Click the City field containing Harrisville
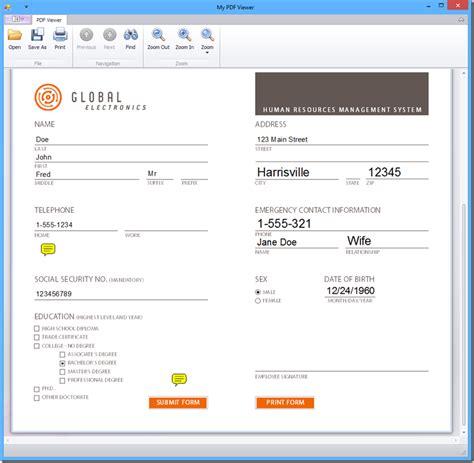The height and width of the screenshot is (463, 474). pos(297,172)
